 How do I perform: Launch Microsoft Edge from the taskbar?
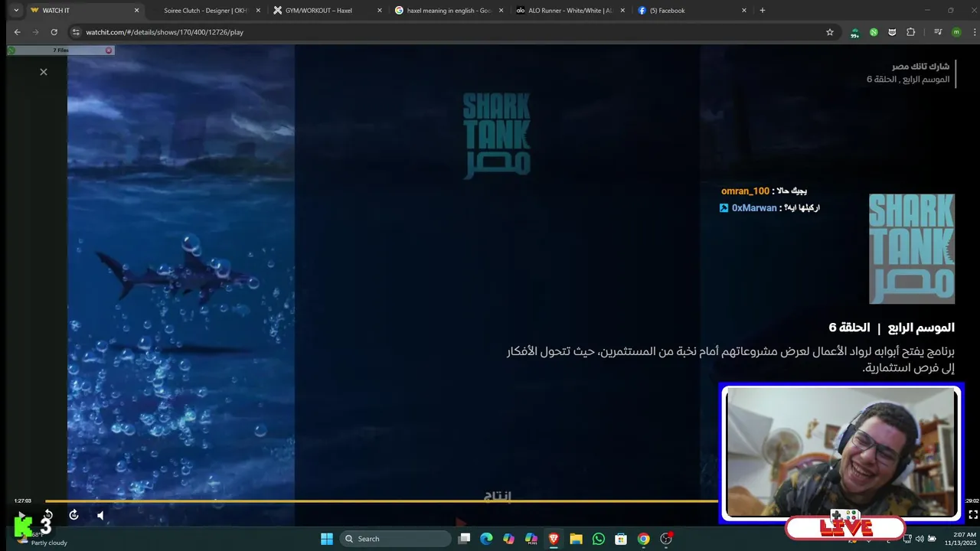tap(486, 539)
